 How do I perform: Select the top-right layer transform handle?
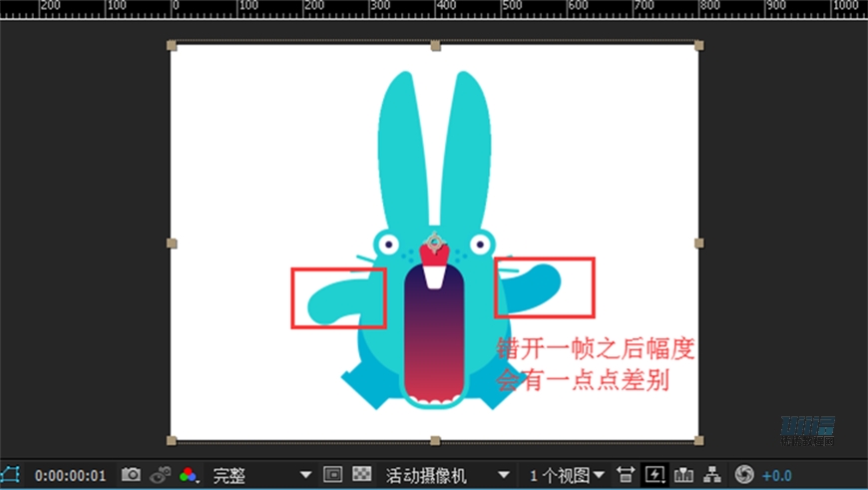pos(699,45)
